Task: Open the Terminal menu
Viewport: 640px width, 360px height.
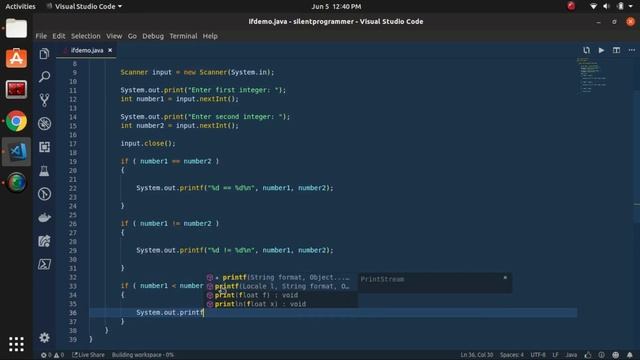Action: click(x=183, y=36)
